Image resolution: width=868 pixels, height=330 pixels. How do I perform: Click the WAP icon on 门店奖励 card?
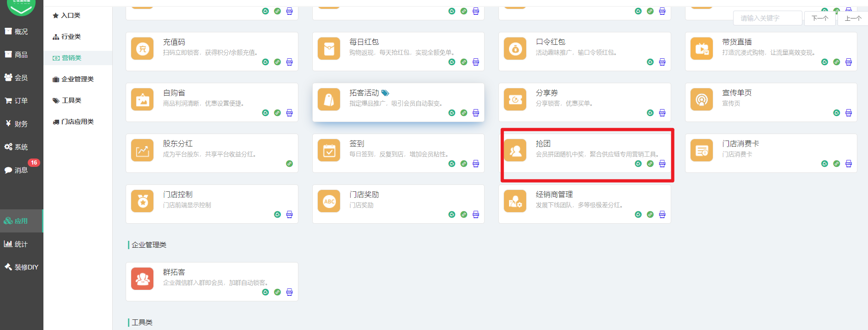click(x=476, y=214)
